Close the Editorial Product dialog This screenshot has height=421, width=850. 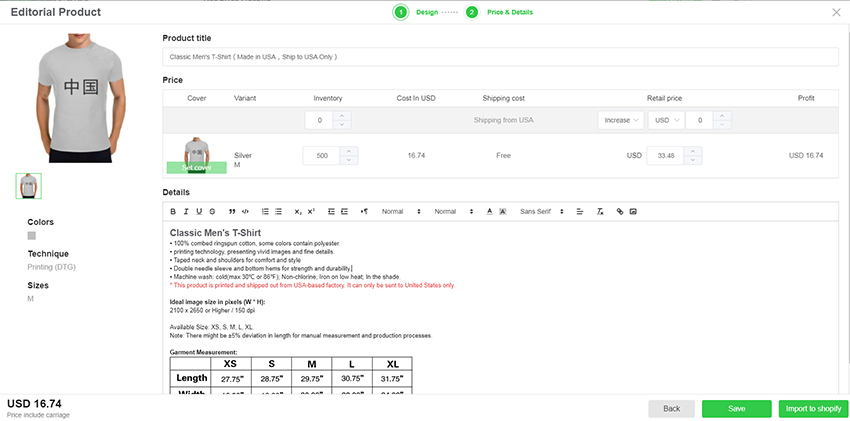836,12
